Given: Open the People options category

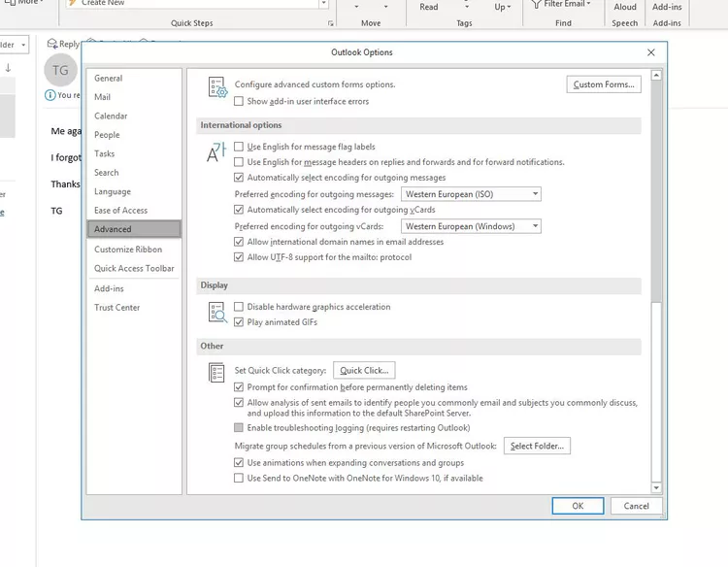Looking at the screenshot, I should click(134, 135).
